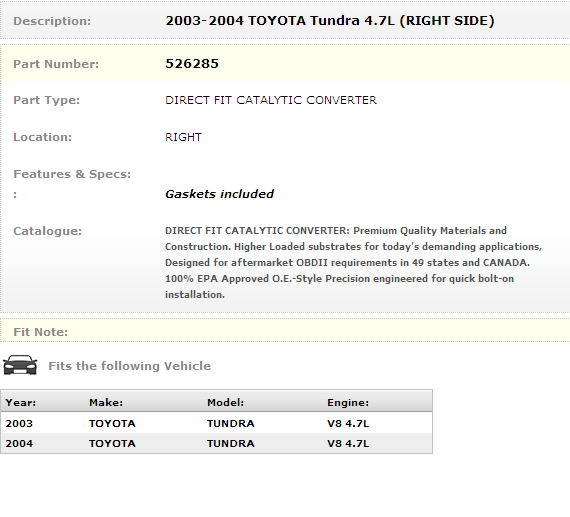Select the heading '2003-2004 TOYOTA Tundra 4.7L (RIGHT SIDE)'

330,21
